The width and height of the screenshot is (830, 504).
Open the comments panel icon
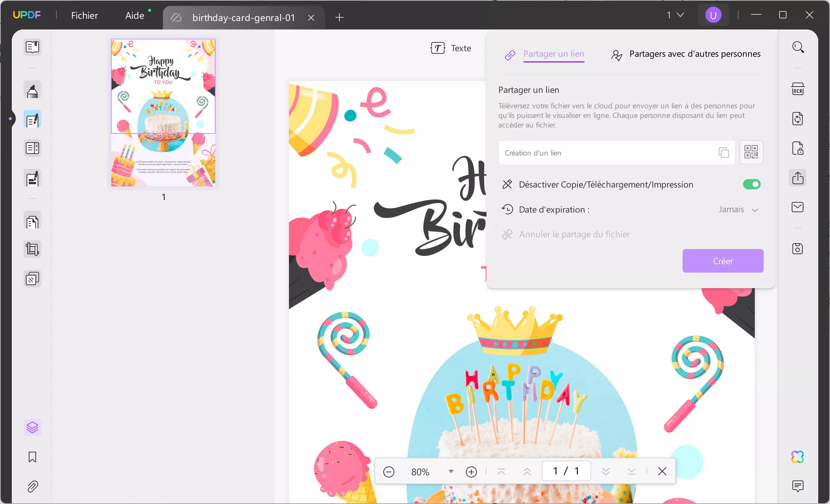click(x=798, y=486)
